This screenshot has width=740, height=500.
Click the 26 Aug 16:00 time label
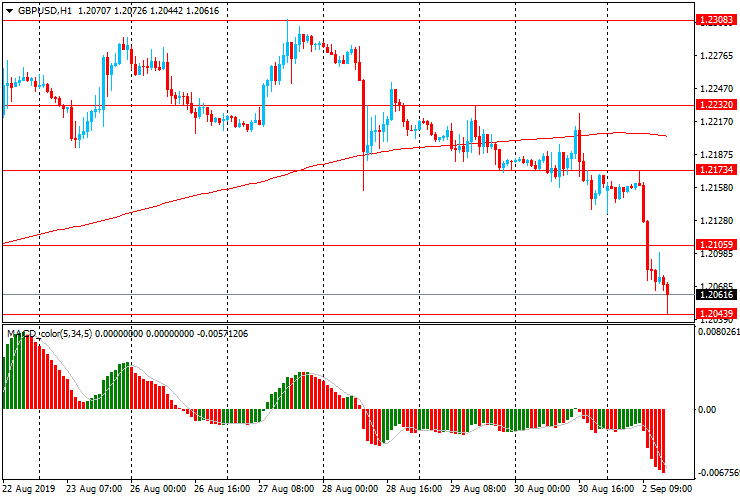pos(222,489)
